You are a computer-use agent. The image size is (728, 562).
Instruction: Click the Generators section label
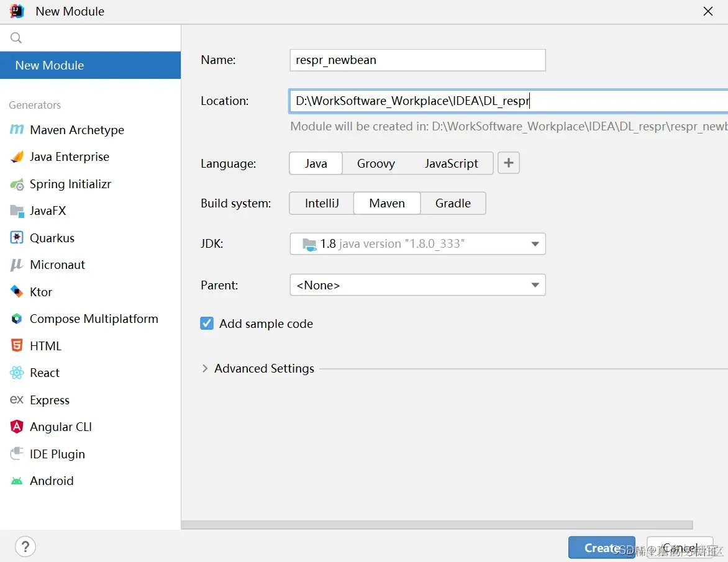click(35, 105)
